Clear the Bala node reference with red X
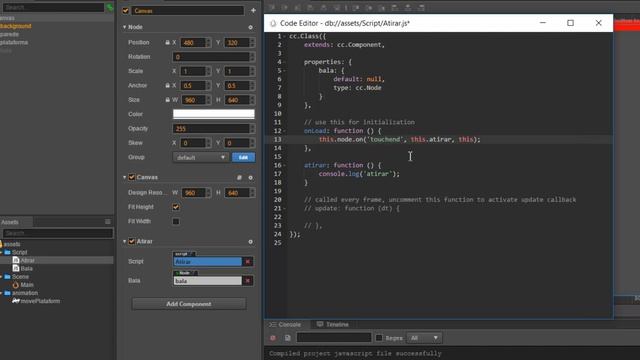Screen dimensions: 640x360 pyautogui.click(x=248, y=281)
